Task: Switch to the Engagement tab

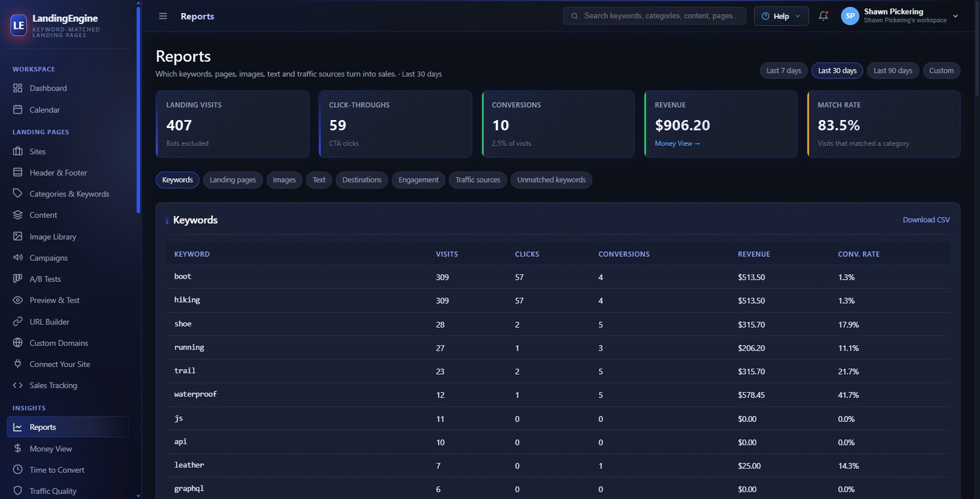Action: click(x=418, y=180)
